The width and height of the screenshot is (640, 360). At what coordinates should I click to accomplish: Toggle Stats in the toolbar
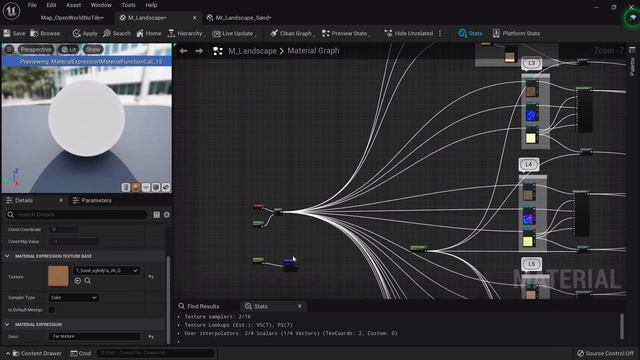470,33
